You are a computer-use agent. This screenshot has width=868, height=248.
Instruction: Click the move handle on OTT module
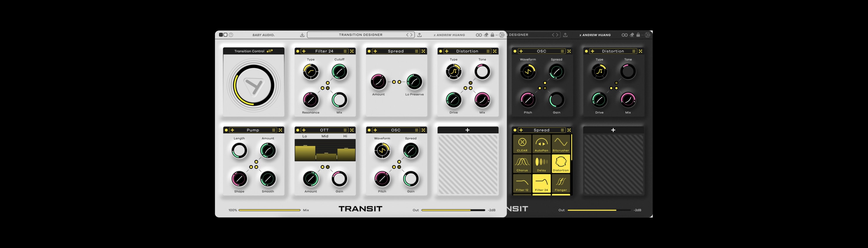[304, 130]
